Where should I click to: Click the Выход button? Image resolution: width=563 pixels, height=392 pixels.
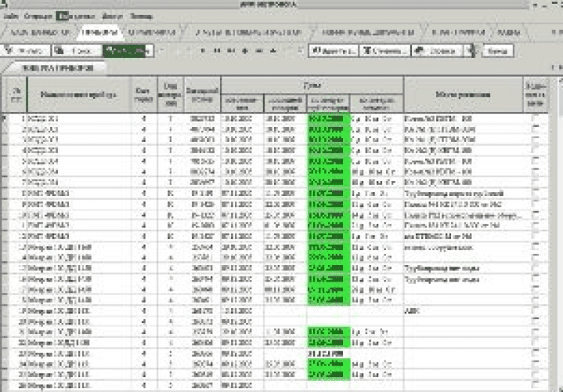pyautogui.click(x=496, y=50)
